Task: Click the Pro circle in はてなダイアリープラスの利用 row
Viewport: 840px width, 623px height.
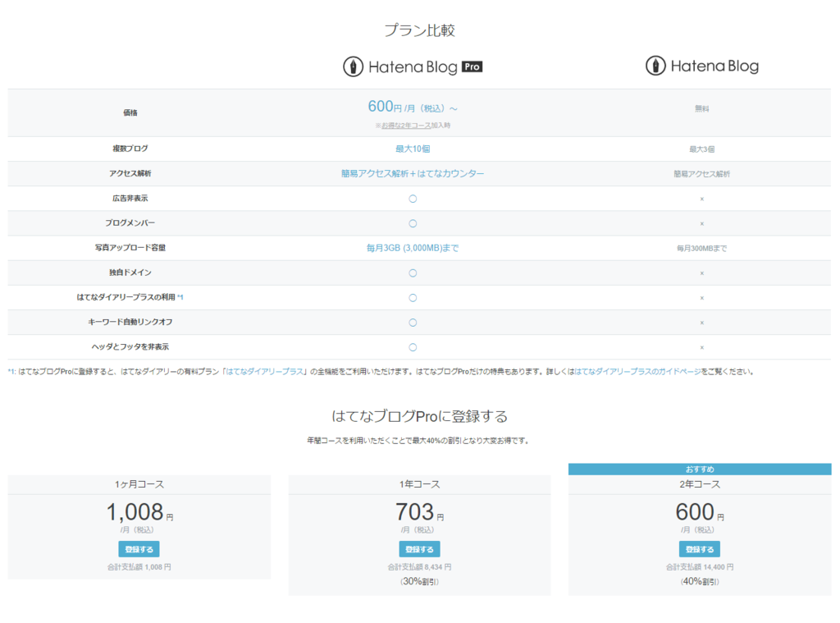Action: [413, 298]
